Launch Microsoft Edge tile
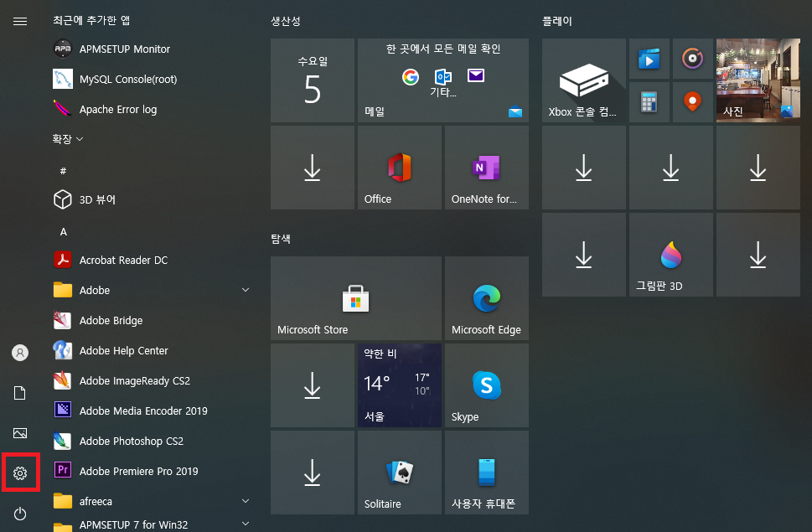The width and height of the screenshot is (812, 532). tap(486, 298)
